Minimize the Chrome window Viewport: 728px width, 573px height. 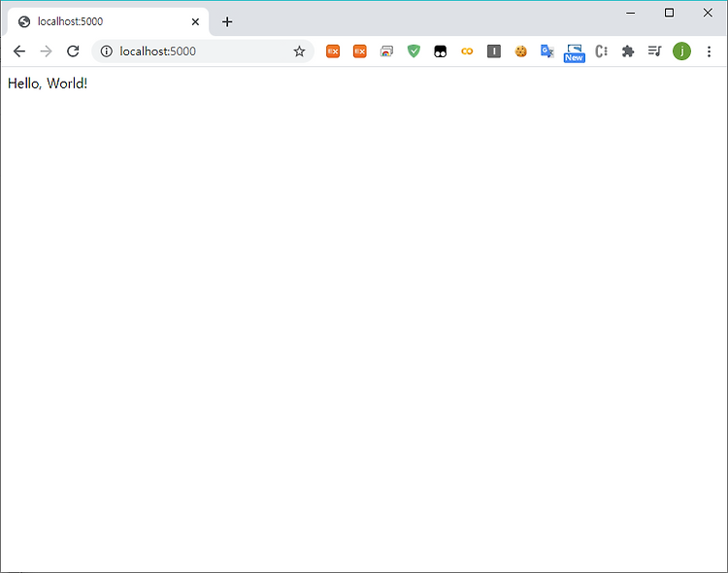[631, 13]
